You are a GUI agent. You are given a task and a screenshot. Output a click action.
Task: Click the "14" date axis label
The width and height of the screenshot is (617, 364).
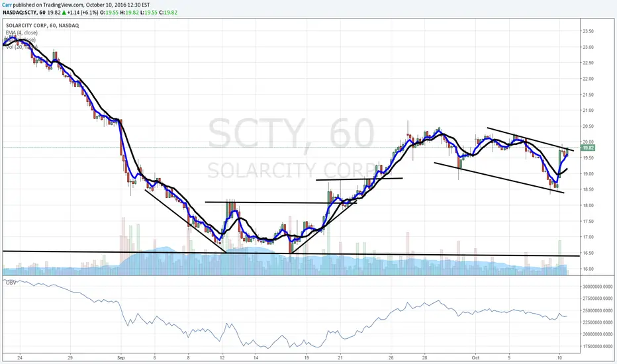pos(256,357)
